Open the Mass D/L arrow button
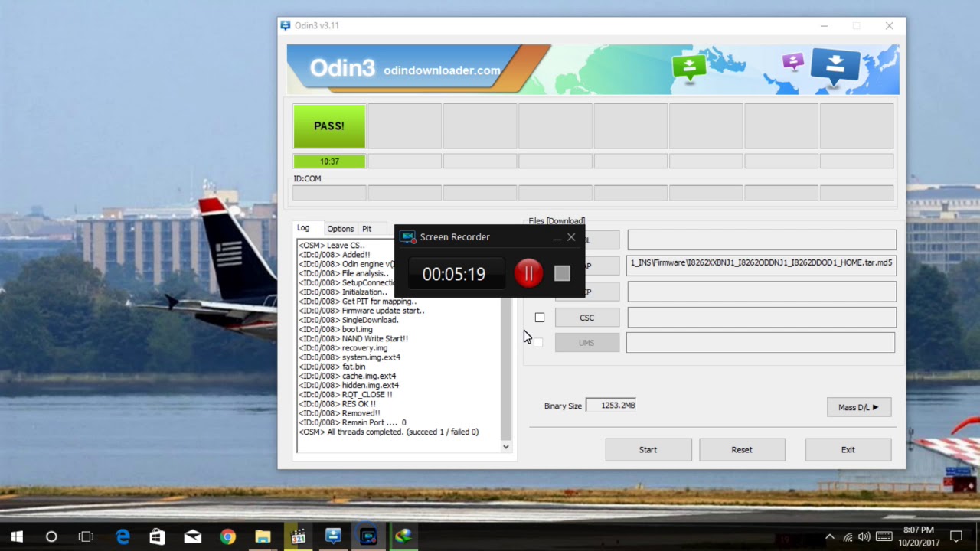This screenshot has width=980, height=551. click(858, 407)
